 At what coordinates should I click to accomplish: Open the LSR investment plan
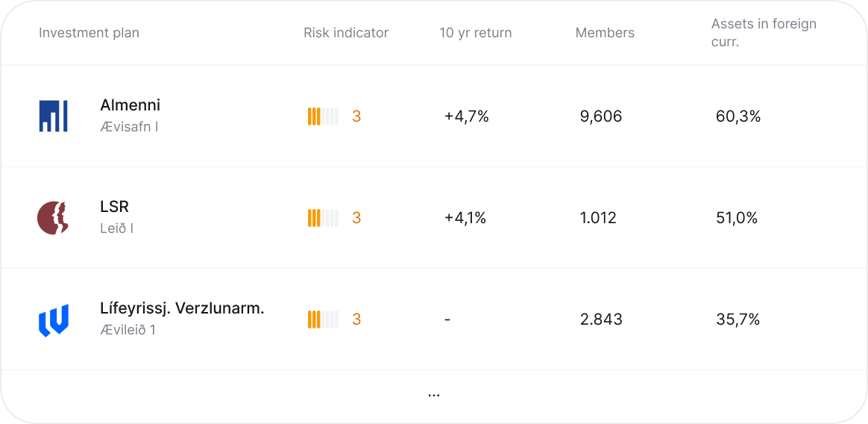tap(114, 207)
